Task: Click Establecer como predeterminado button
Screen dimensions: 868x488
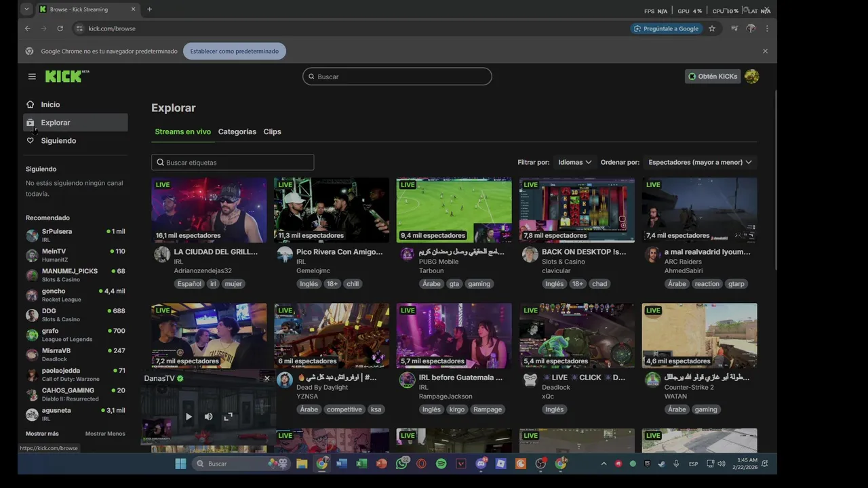Action: pyautogui.click(x=235, y=51)
